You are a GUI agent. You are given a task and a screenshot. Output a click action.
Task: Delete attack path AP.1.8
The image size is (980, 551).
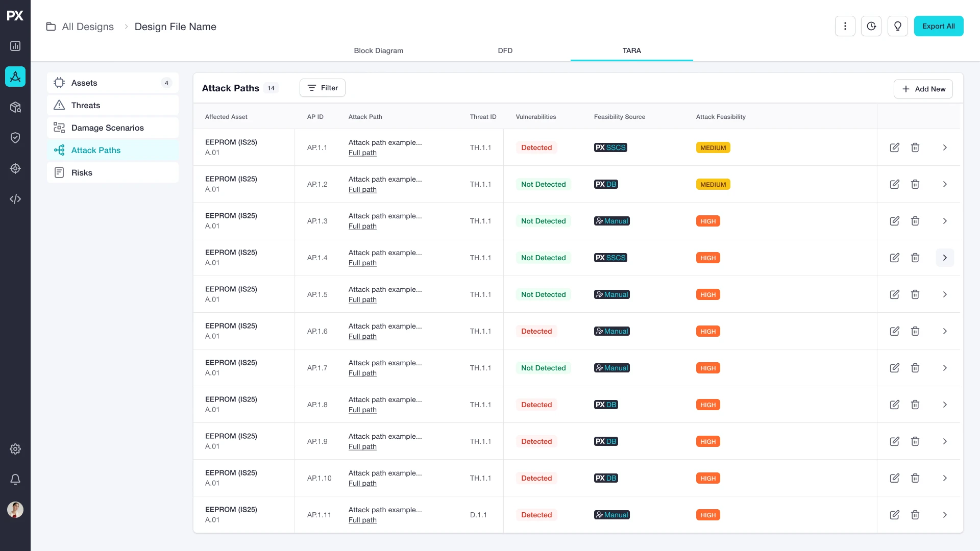pyautogui.click(x=915, y=405)
